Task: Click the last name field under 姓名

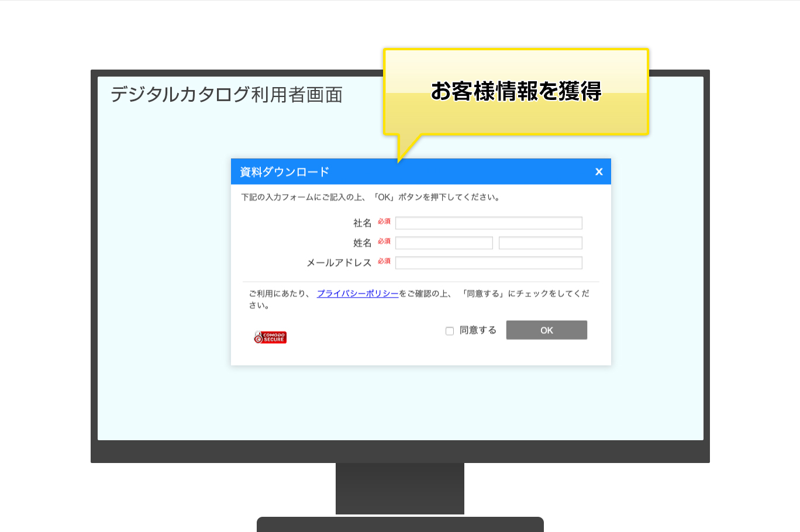Action: (443, 242)
